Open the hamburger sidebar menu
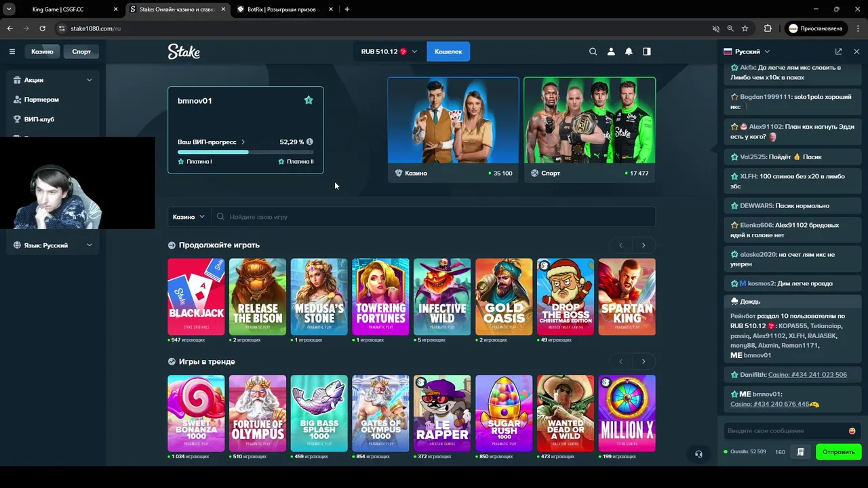This screenshot has width=868, height=488. coord(12,52)
